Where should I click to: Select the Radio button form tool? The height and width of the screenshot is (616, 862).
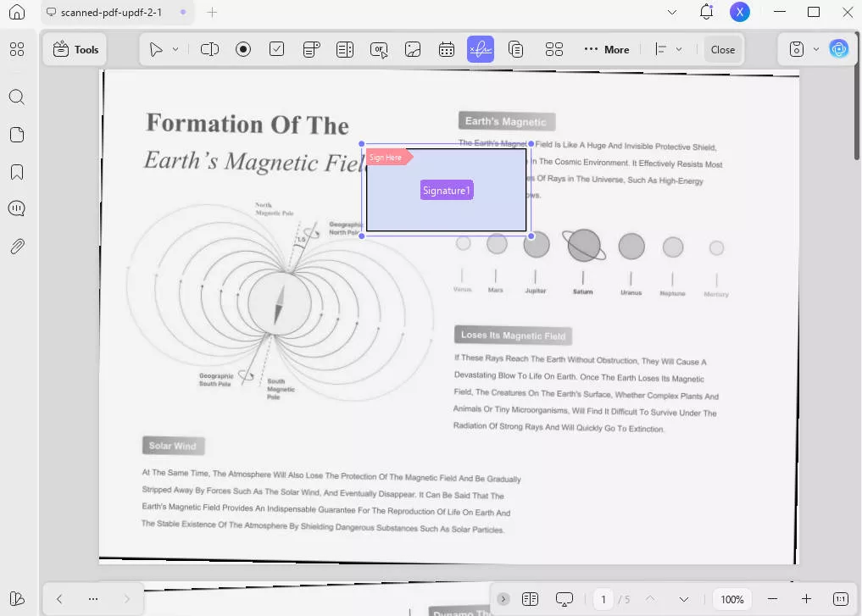point(243,49)
